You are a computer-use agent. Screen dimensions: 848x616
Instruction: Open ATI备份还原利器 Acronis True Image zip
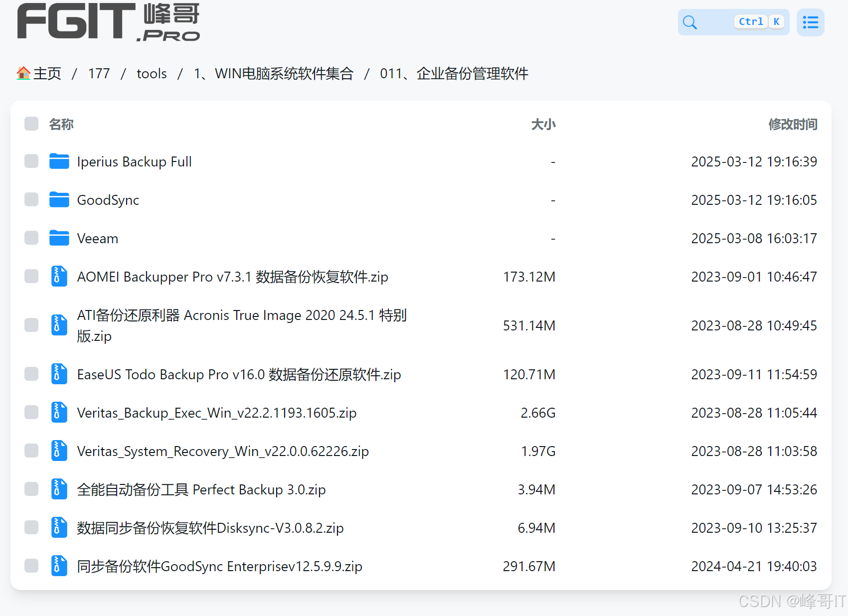(242, 325)
